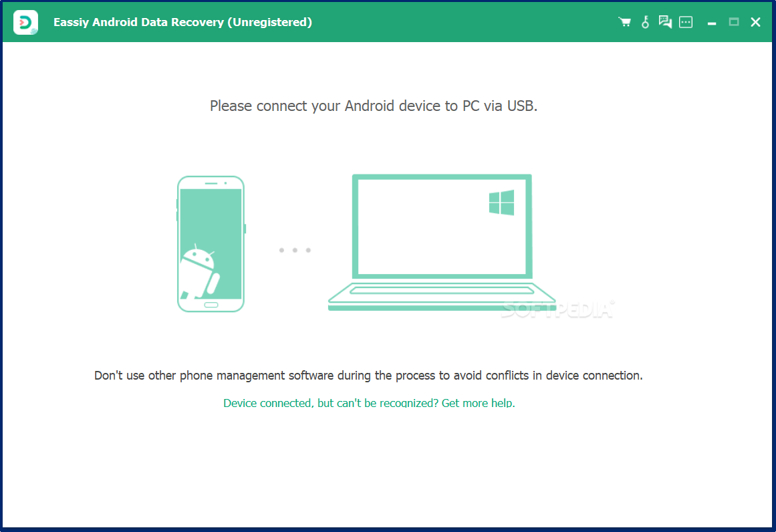776x532 pixels.
Task: Maximize the Eassiy Android Data Recovery window
Action: [x=734, y=22]
